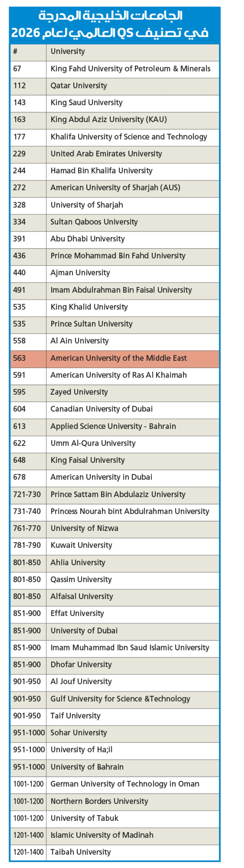Select King Fahd University of Petroleum & Minerals row

[130, 69]
